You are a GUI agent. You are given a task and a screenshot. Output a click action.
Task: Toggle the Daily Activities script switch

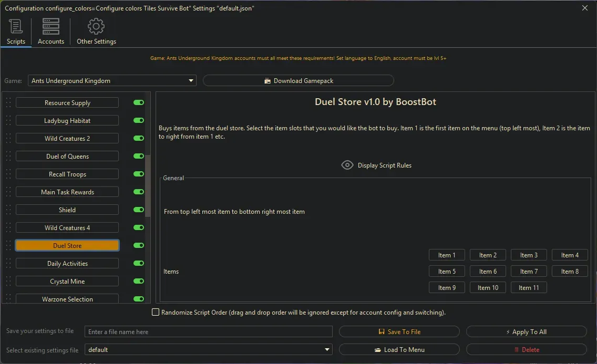click(139, 264)
